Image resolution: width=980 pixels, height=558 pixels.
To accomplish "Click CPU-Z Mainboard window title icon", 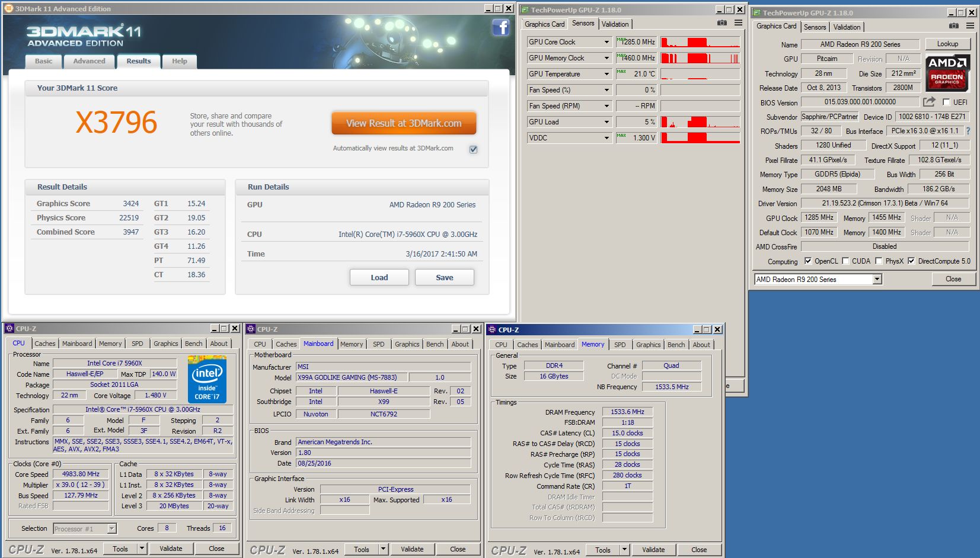I will pos(251,329).
